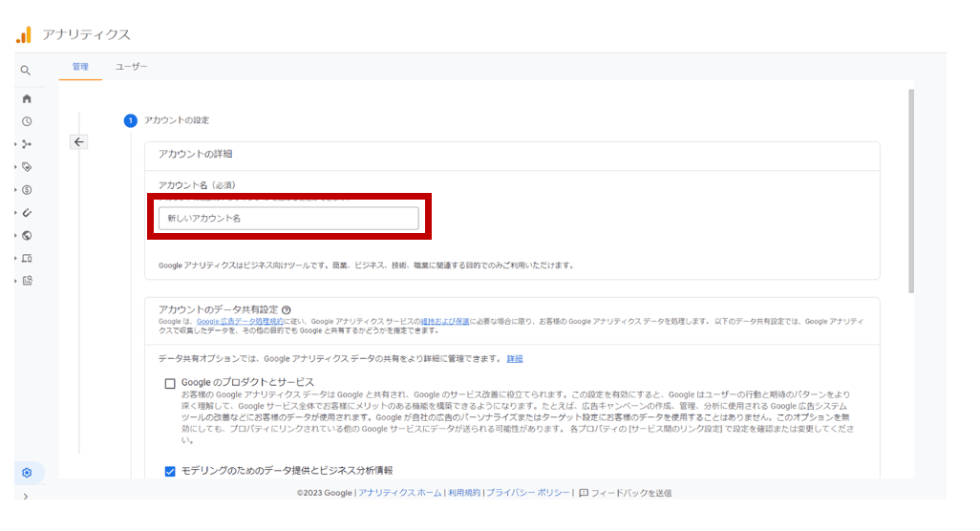Click the アカウントの詳細 heading

[x=195, y=155]
